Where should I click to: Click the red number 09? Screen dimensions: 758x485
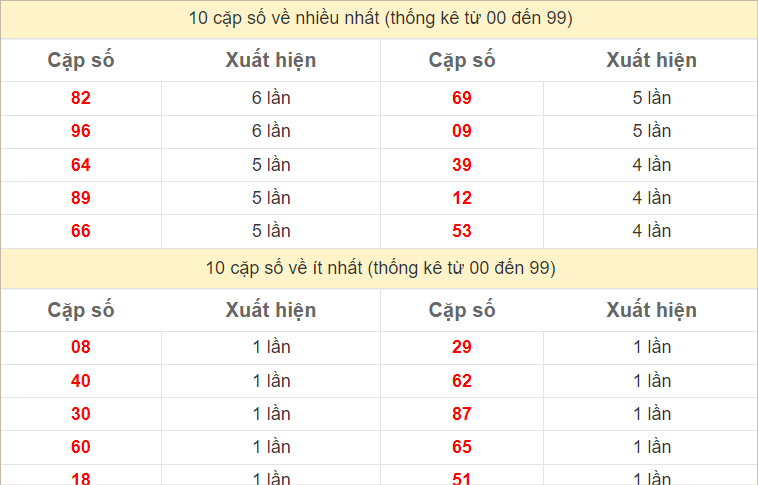(462, 131)
